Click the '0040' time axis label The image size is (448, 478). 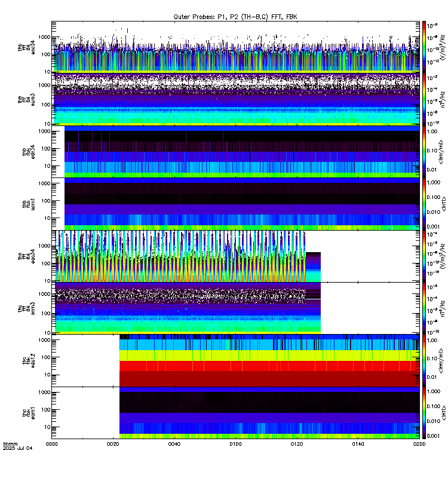[174, 444]
